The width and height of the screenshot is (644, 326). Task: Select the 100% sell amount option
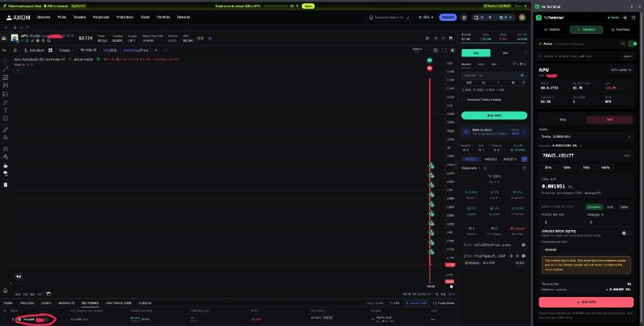(x=605, y=167)
